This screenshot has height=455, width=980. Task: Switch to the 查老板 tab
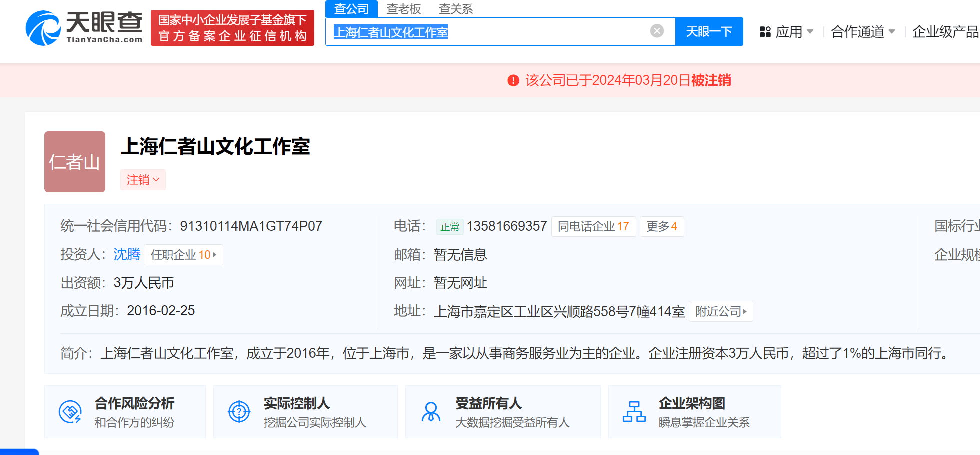point(402,9)
